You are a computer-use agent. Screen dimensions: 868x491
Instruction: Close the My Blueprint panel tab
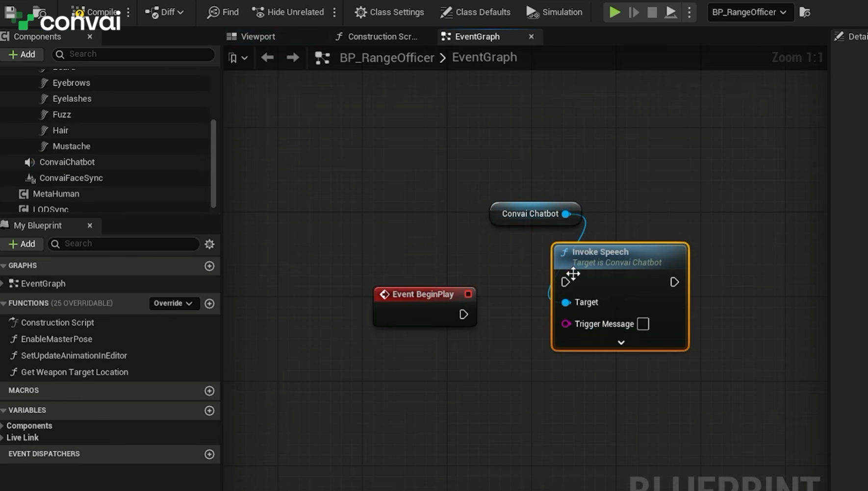click(90, 225)
